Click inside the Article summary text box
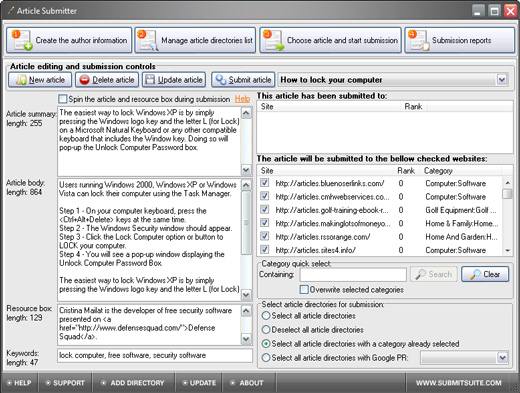520x393 pixels. (x=149, y=141)
